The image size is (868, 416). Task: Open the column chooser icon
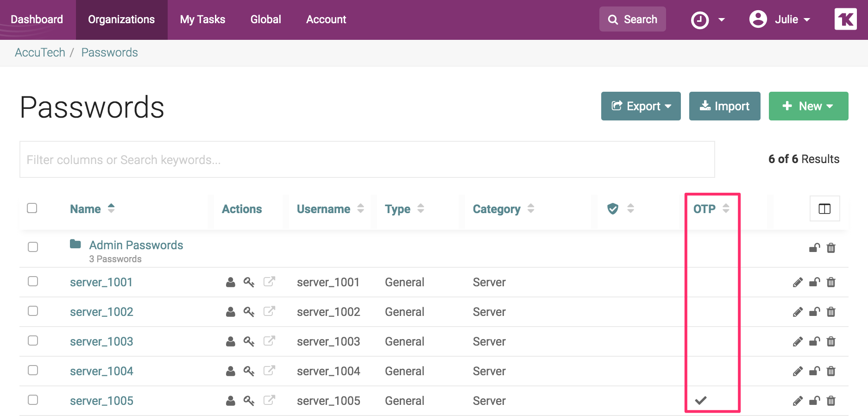click(824, 209)
